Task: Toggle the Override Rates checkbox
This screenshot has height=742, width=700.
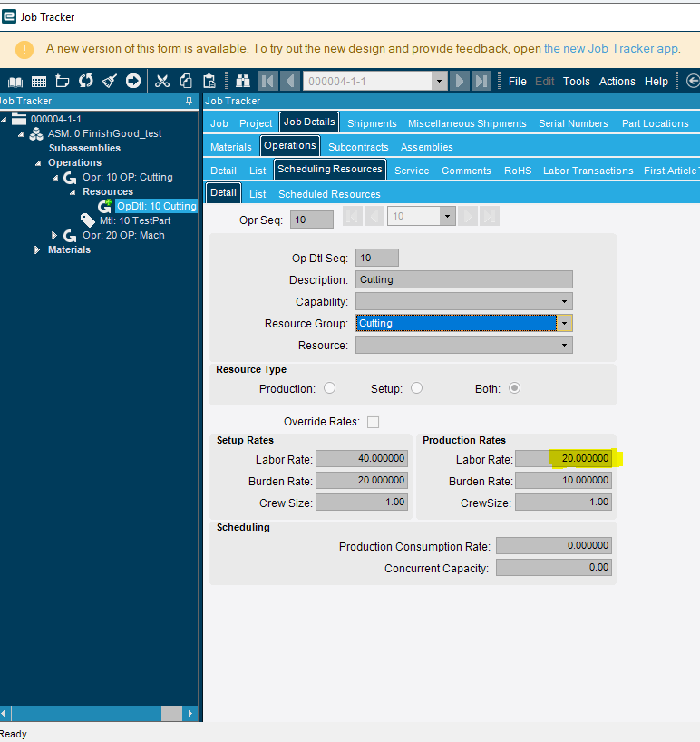Action: point(374,422)
